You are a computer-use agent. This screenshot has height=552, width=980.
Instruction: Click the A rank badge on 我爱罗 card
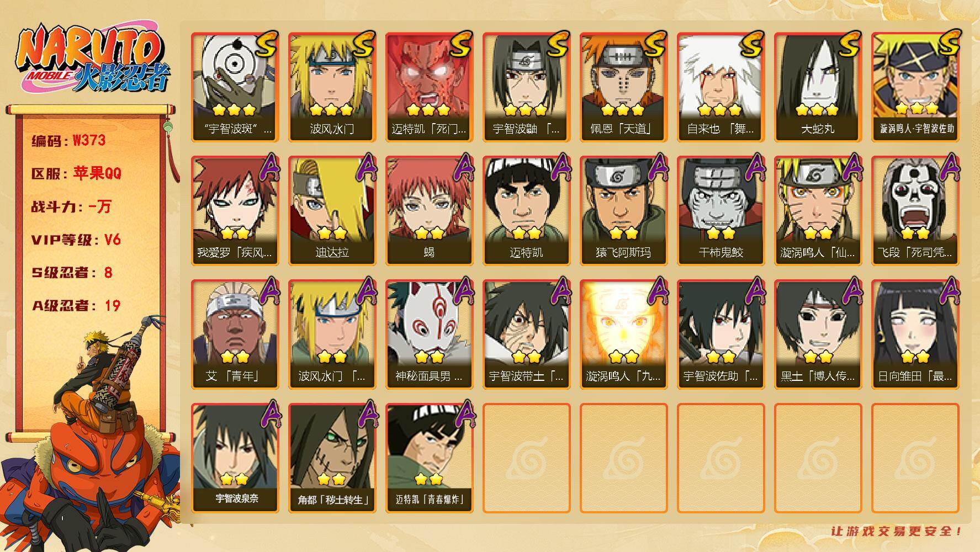[267, 167]
